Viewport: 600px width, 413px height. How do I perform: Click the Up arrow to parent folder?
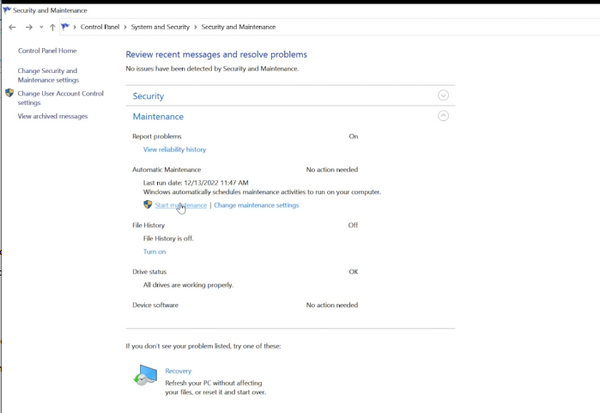click(53, 27)
